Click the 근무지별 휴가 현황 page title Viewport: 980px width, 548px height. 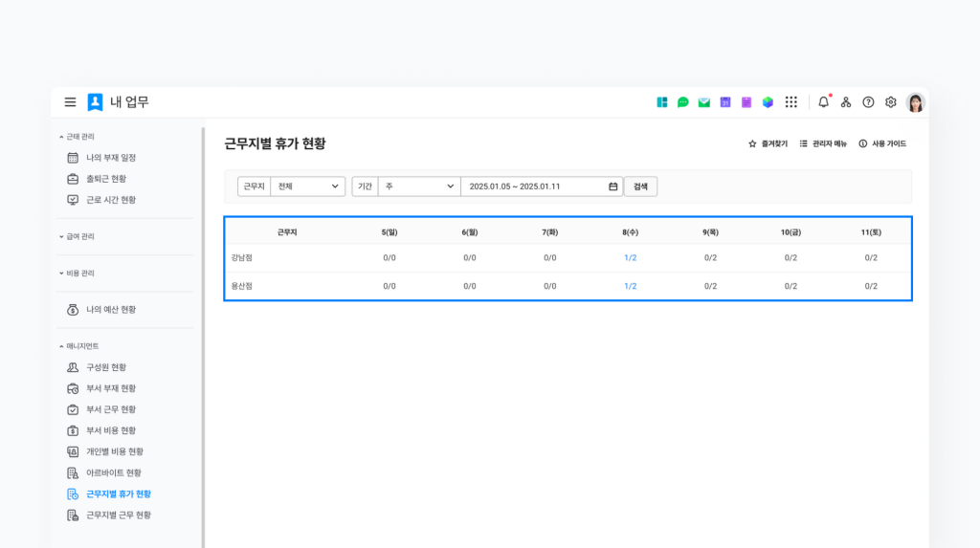pyautogui.click(x=275, y=143)
